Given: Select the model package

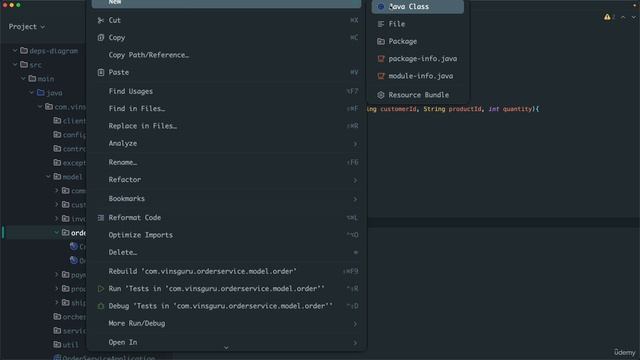Looking at the screenshot, I should [x=73, y=177].
